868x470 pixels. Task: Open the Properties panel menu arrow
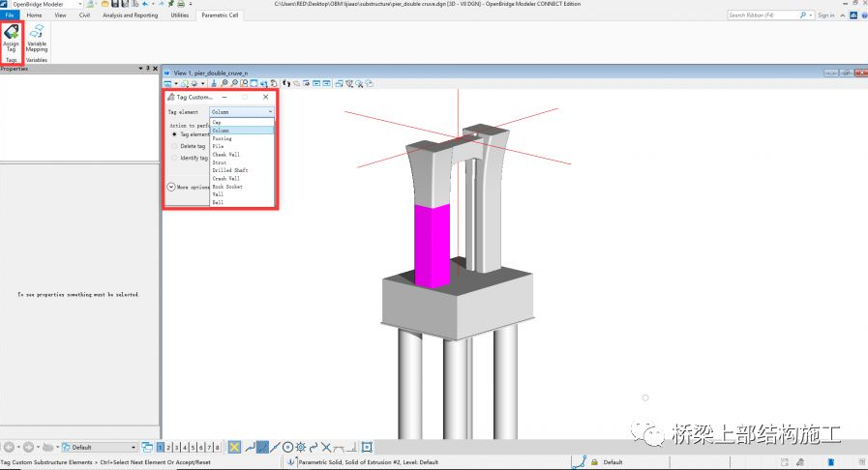(140, 69)
